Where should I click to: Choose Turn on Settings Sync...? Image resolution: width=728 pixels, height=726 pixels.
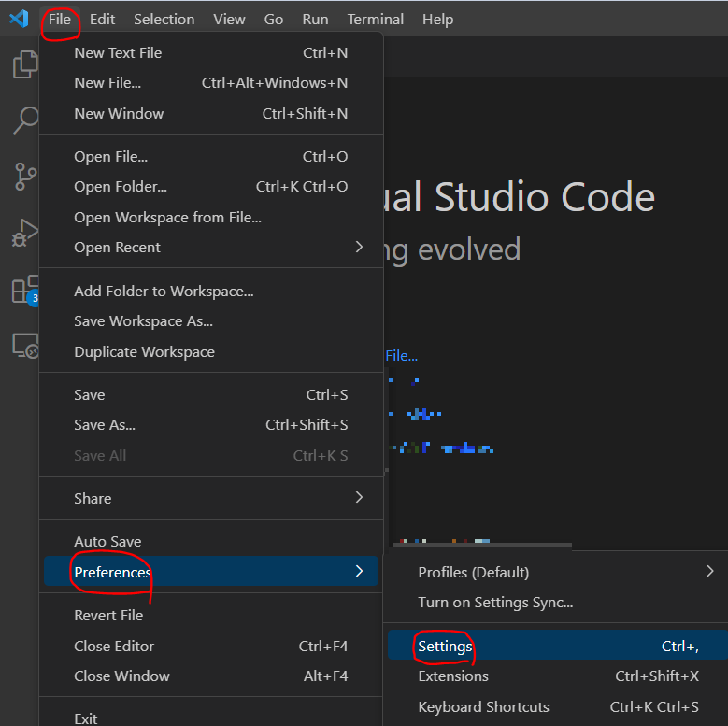click(558, 603)
